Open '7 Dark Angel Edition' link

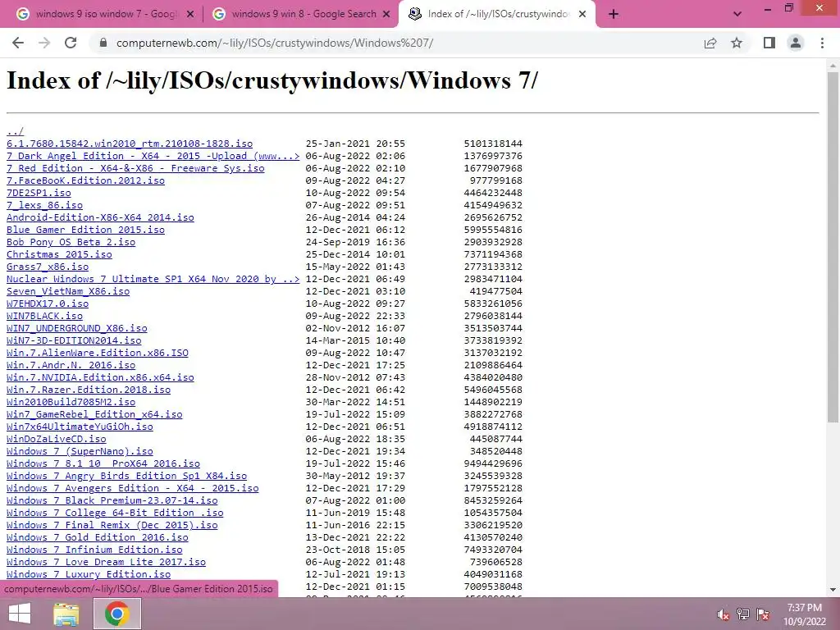[153, 156]
